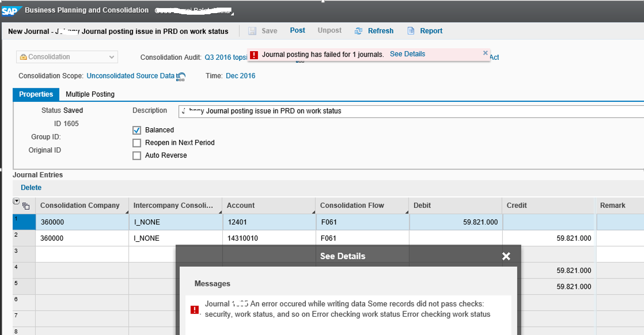This screenshot has height=335, width=644.
Task: Click account cell 14310010
Action: 269,238
